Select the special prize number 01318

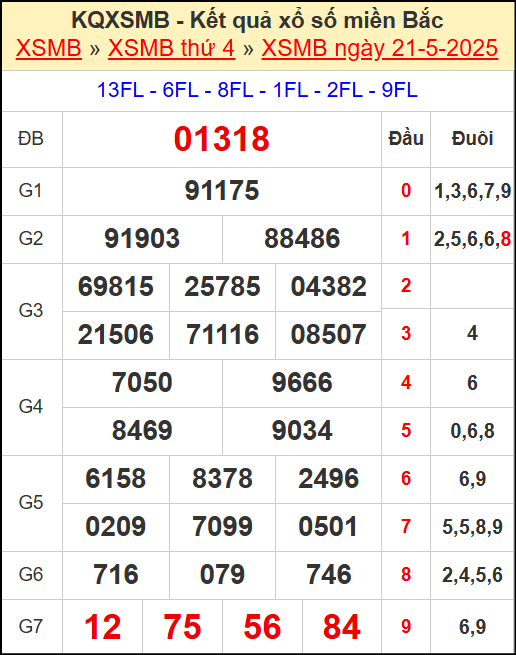[x=221, y=139]
